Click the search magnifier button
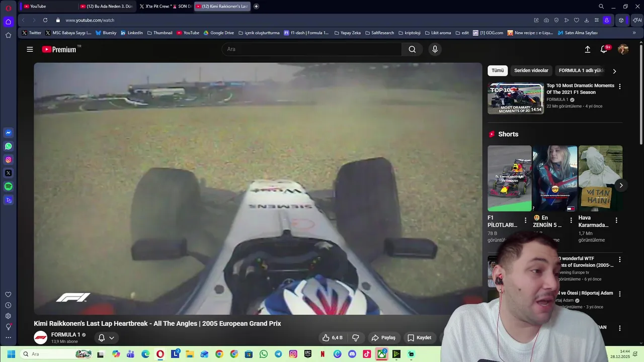 412,49
